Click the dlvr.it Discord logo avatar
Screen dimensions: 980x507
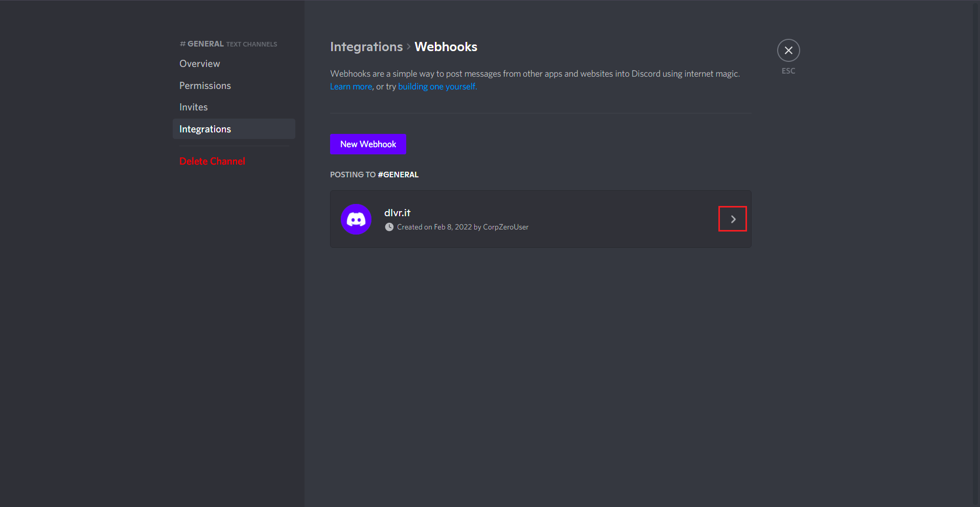coord(356,219)
